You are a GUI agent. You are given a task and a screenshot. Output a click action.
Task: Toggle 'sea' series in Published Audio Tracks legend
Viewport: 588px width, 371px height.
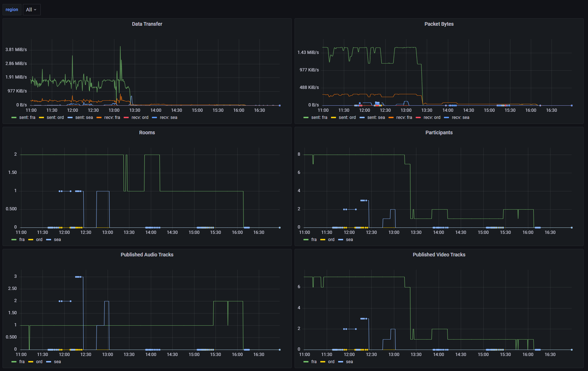(x=57, y=362)
